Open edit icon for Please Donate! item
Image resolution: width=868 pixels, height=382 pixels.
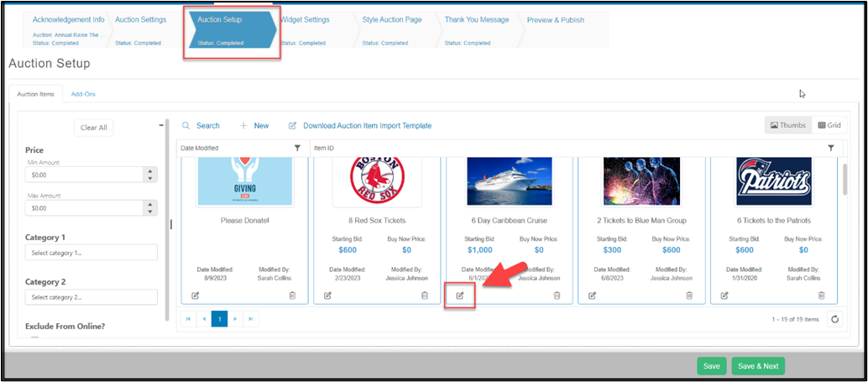(195, 296)
